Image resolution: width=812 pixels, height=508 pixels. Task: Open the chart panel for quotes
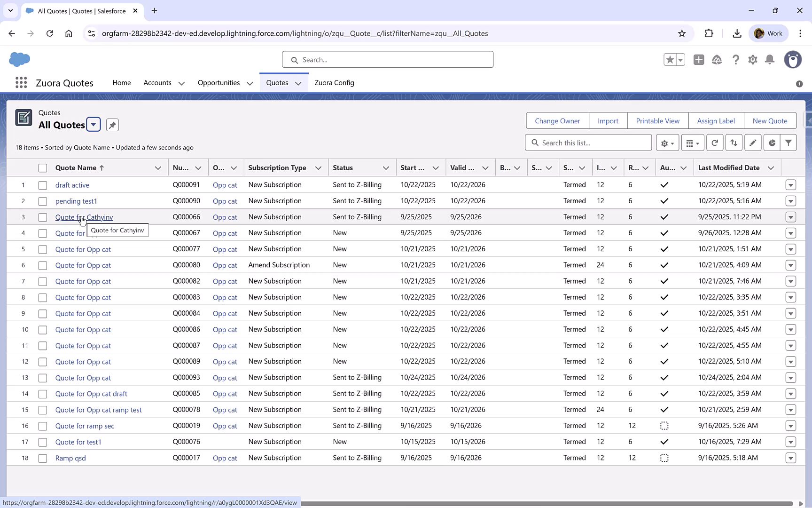pos(771,143)
